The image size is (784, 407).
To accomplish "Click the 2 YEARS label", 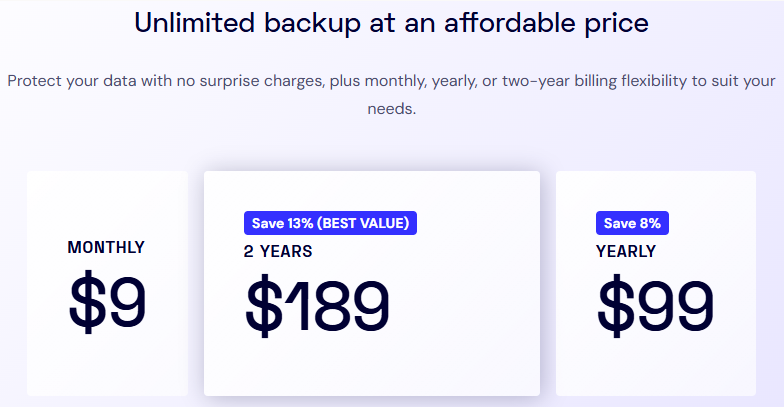I will 278,251.
